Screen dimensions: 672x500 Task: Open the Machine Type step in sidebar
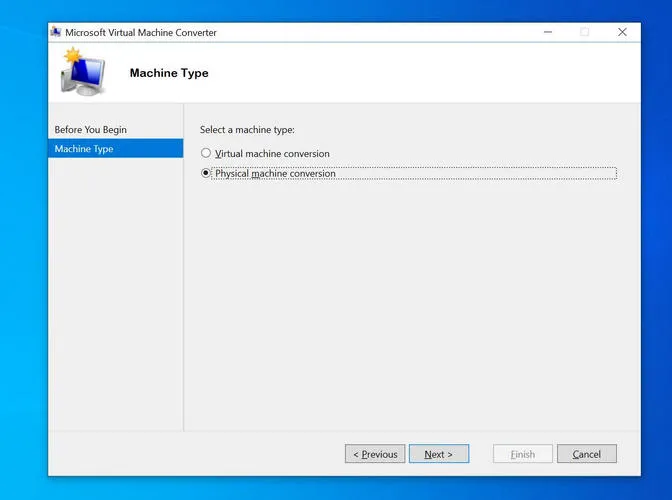[x=116, y=148]
